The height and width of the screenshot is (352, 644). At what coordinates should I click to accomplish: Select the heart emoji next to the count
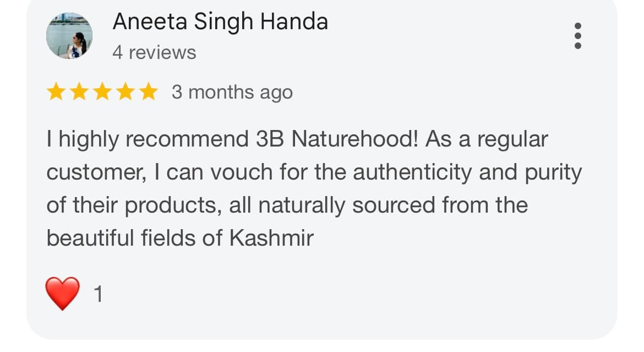pyautogui.click(x=62, y=294)
